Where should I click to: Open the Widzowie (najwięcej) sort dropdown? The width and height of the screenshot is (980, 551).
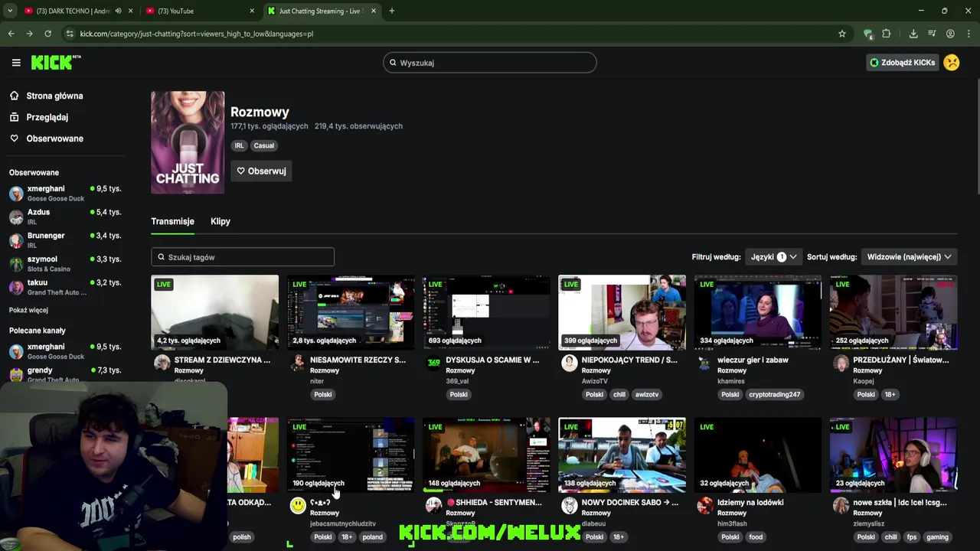click(x=909, y=257)
